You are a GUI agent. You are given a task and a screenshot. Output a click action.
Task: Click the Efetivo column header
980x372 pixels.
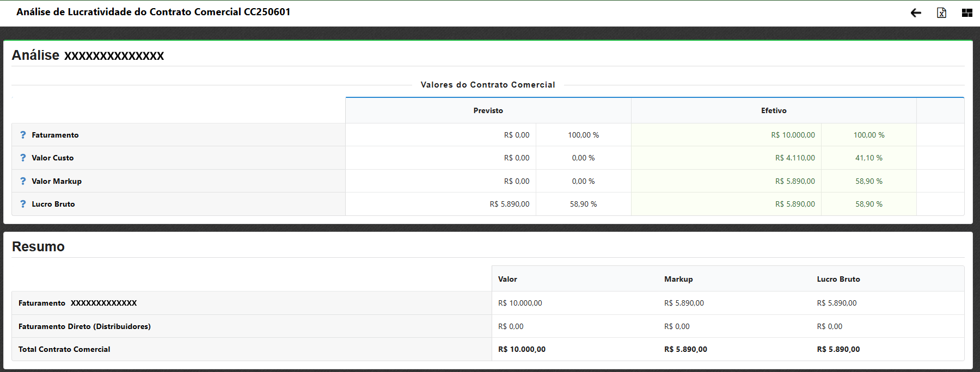click(774, 110)
